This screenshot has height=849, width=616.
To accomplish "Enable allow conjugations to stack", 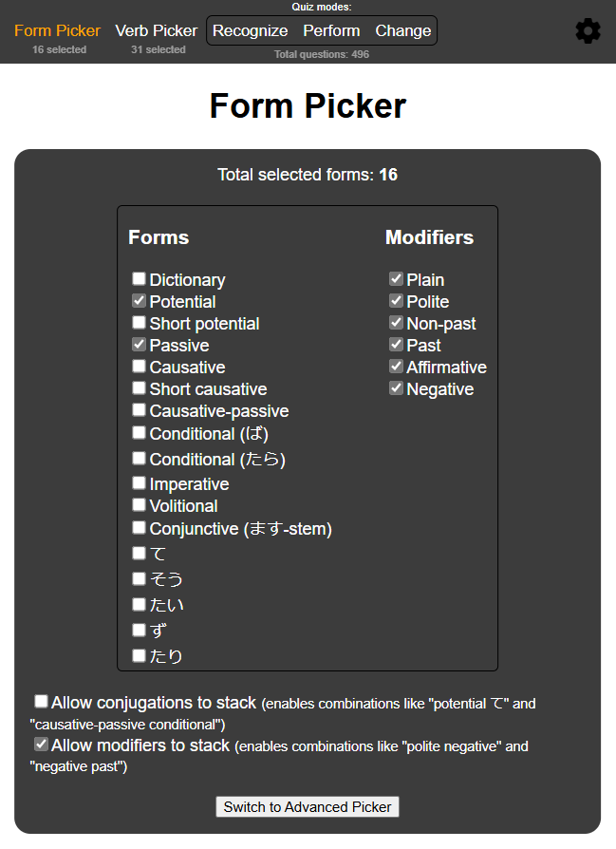I will (x=41, y=701).
